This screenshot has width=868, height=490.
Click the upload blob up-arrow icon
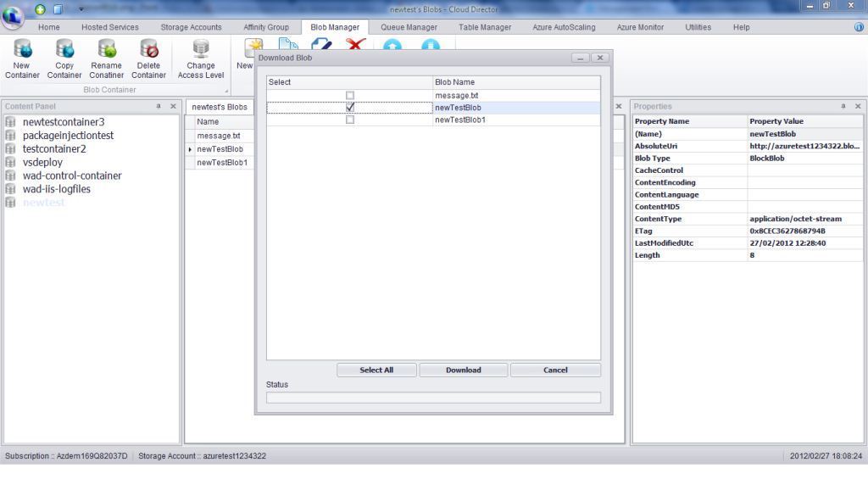tap(392, 45)
